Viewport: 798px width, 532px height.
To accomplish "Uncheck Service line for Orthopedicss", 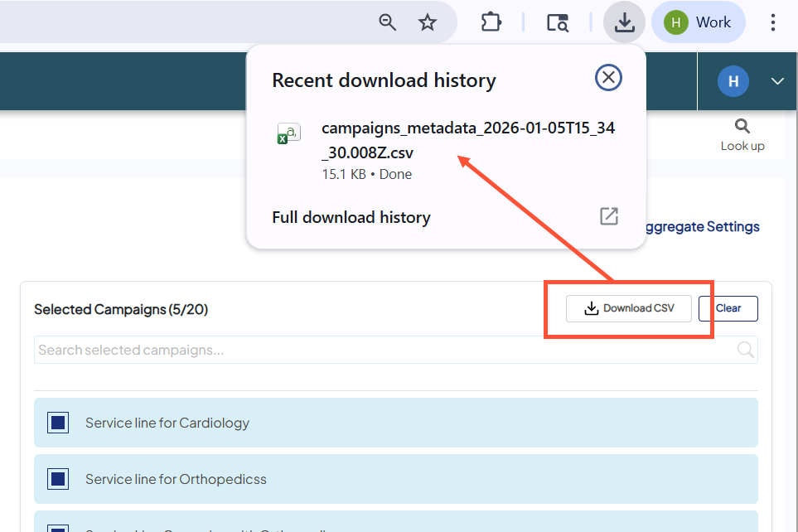I will click(x=57, y=478).
